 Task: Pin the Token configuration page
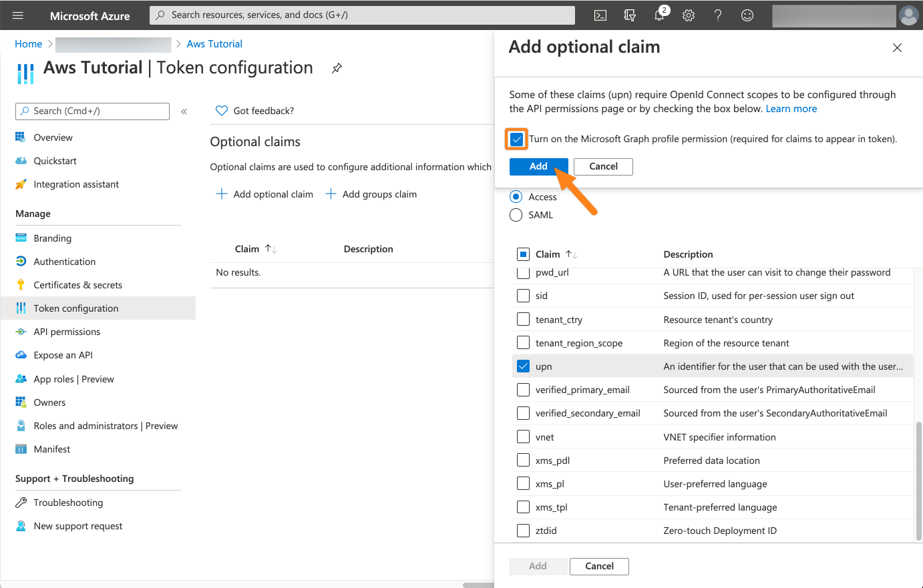point(337,68)
